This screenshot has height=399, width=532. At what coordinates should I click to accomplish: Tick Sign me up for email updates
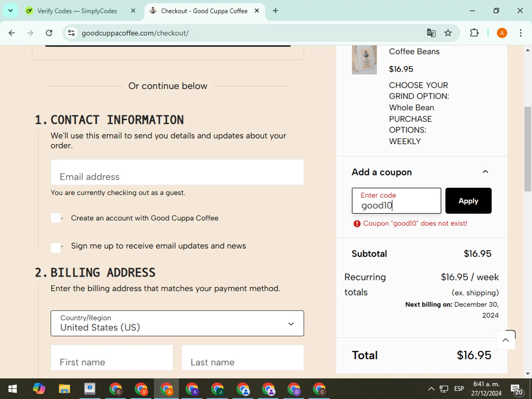click(56, 248)
